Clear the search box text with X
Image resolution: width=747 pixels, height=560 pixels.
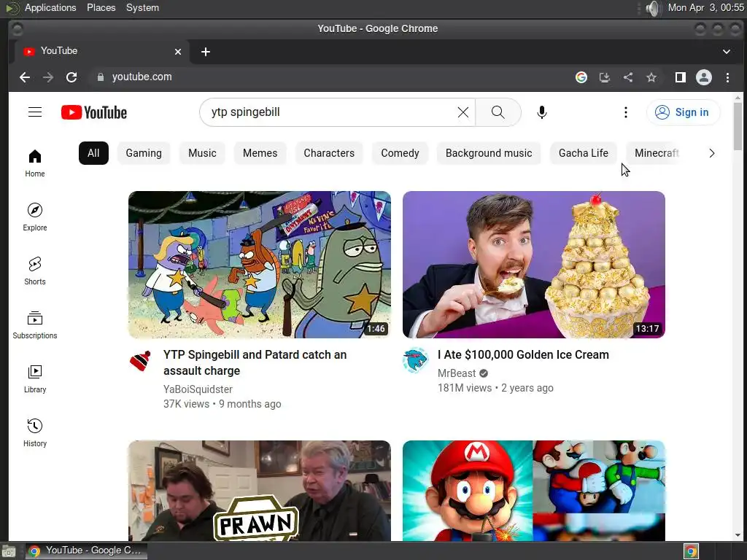[462, 112]
